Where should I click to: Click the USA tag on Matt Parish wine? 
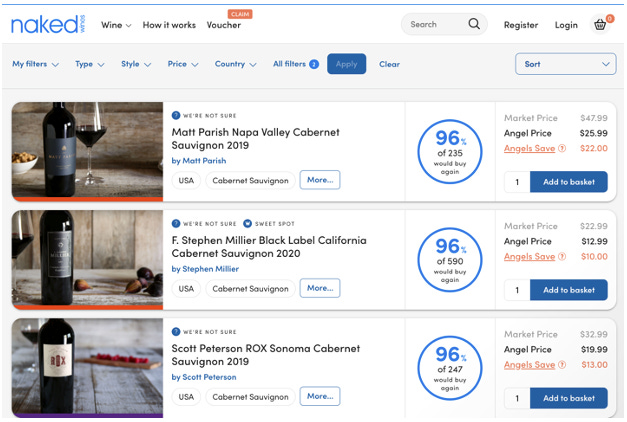point(186,180)
